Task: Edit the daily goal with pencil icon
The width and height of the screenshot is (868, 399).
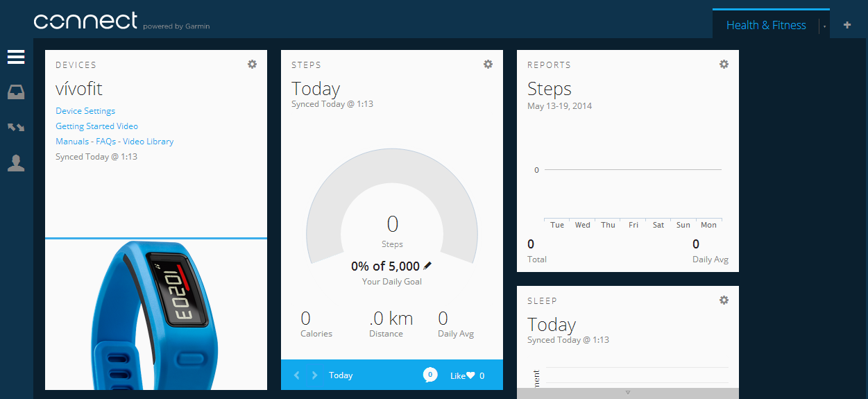Action: coord(427,266)
